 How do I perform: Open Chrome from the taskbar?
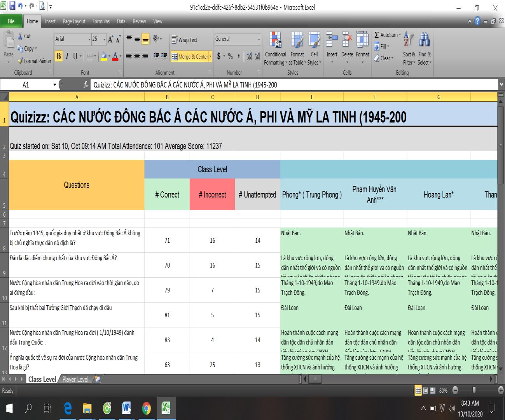point(147,408)
